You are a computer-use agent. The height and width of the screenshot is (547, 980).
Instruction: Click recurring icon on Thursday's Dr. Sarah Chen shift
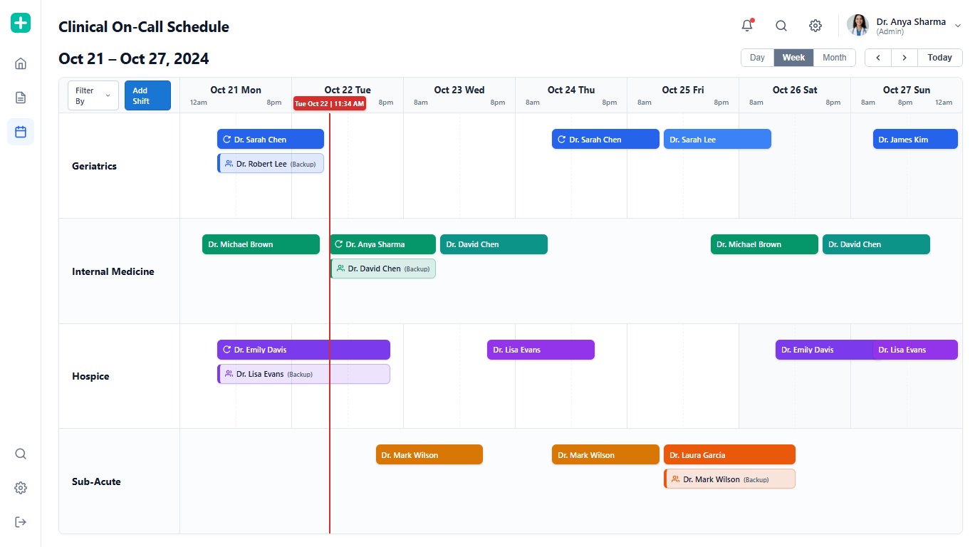562,140
